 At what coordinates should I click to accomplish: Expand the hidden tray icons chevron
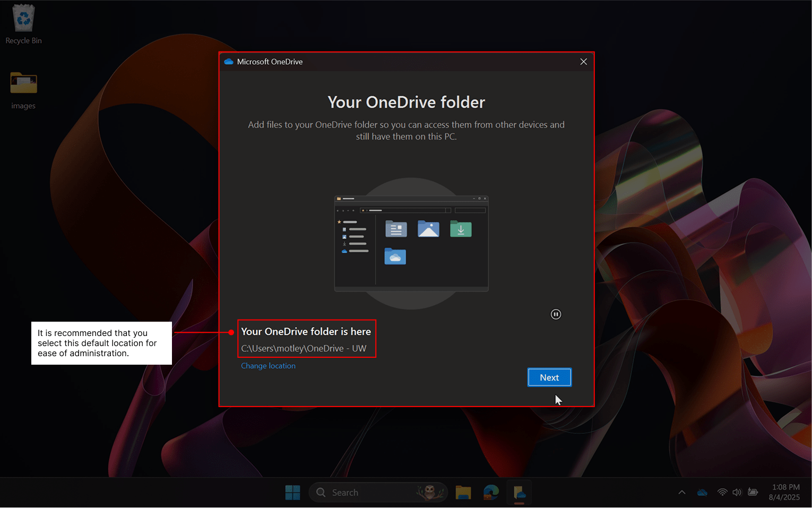(682, 493)
